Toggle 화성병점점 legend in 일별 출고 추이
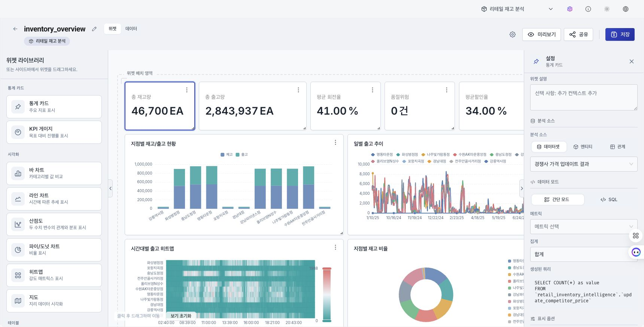The width and height of the screenshot is (644, 327). (407, 155)
